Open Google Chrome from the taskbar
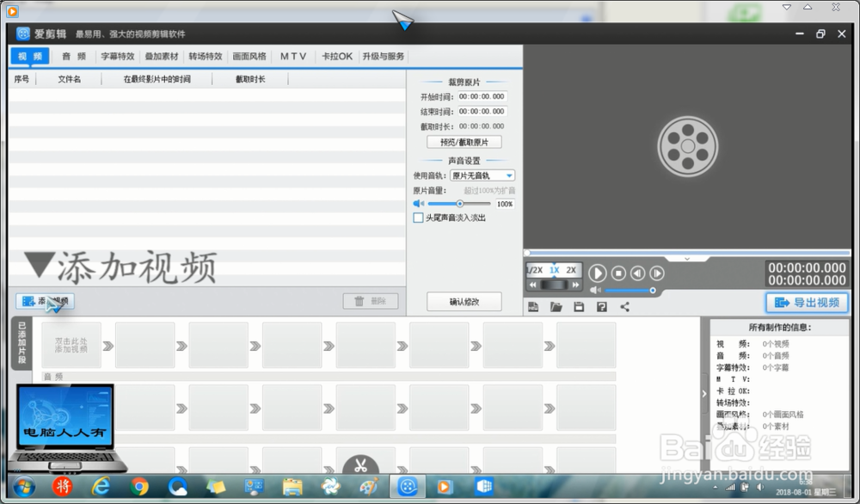 tap(139, 487)
